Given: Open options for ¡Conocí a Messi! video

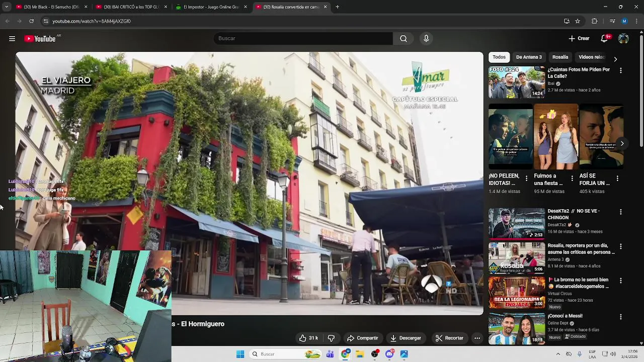Looking at the screenshot, I should (x=620, y=317).
